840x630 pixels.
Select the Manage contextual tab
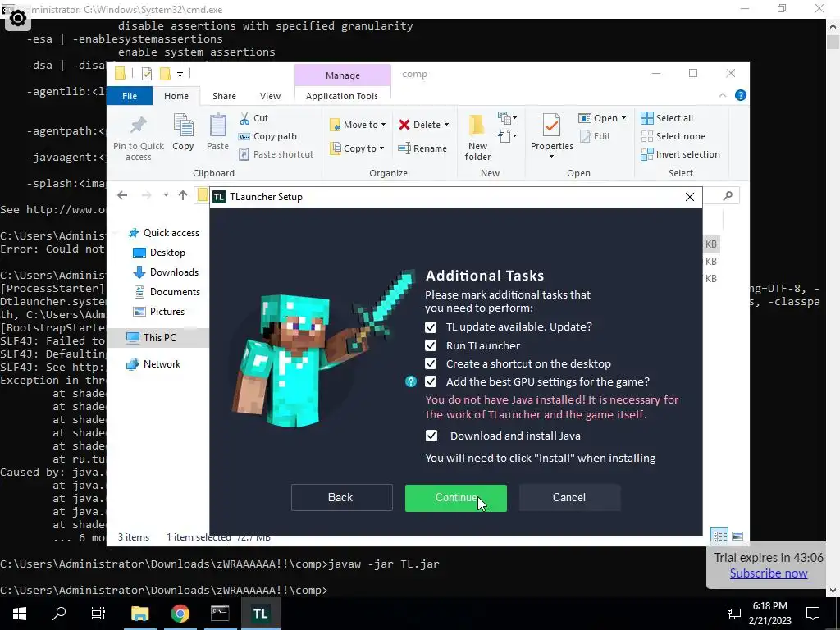coord(343,75)
